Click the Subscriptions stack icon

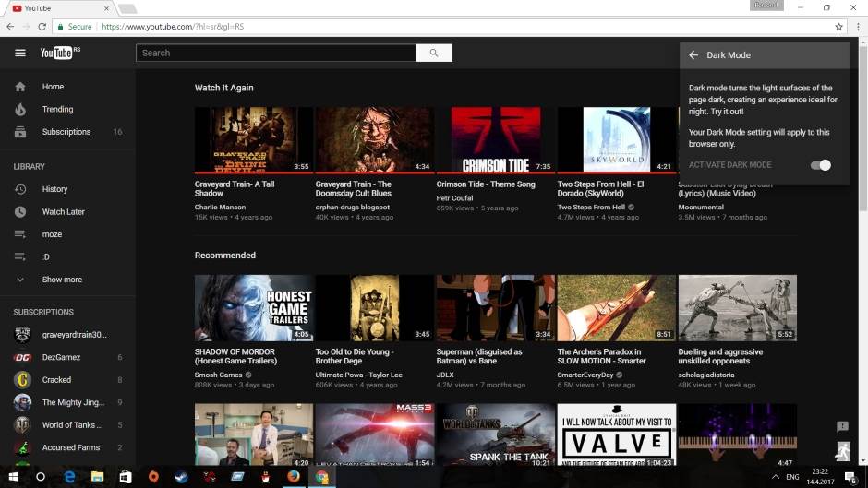(x=20, y=132)
